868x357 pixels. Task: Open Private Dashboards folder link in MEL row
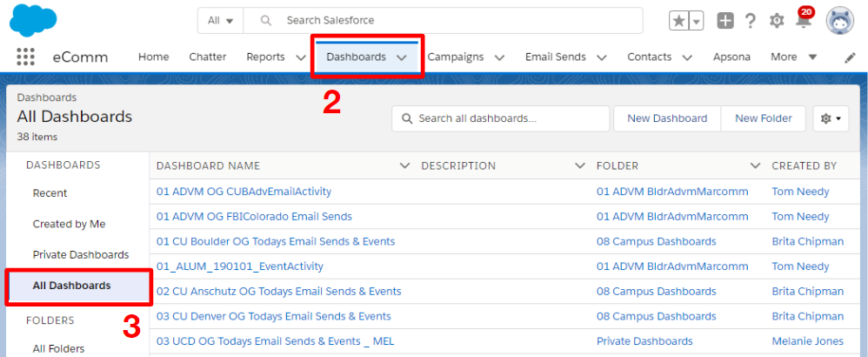(x=644, y=341)
